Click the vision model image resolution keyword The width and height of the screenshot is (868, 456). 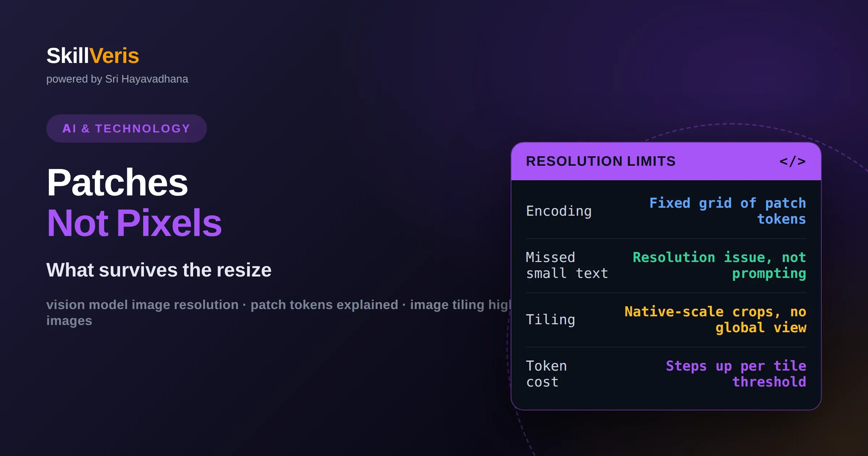coord(142,305)
